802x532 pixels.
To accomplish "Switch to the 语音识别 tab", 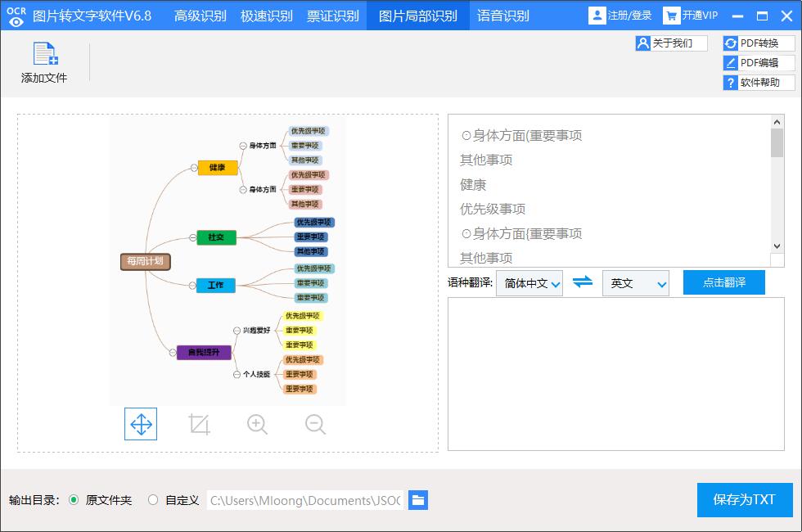I will (502, 16).
